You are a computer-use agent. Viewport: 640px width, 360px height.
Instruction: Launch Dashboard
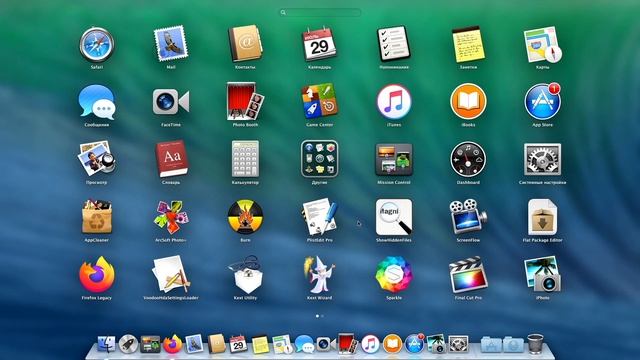468,160
